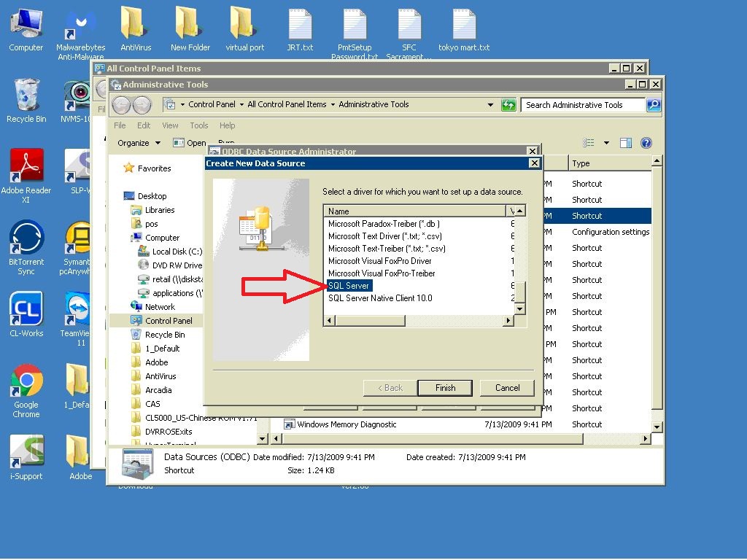The height and width of the screenshot is (560, 747).
Task: Select Control Panel in the navigation tree
Action: pyautogui.click(x=169, y=321)
